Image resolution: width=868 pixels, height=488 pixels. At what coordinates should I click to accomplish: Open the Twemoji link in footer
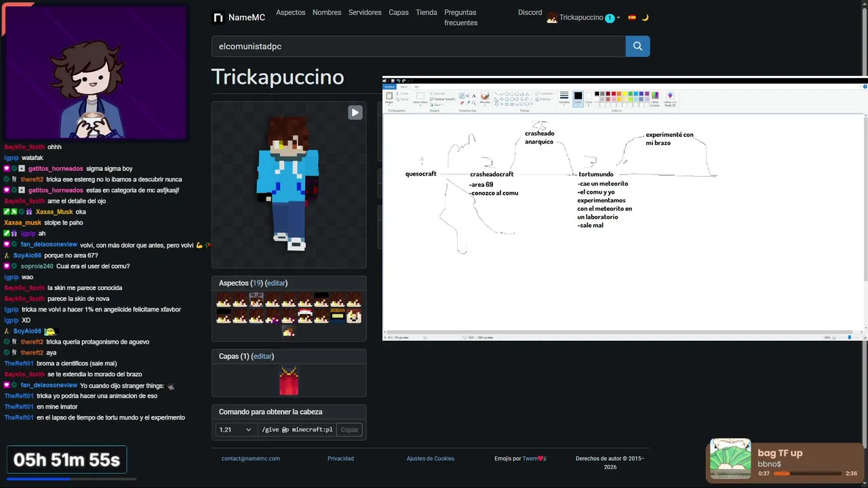point(534,458)
